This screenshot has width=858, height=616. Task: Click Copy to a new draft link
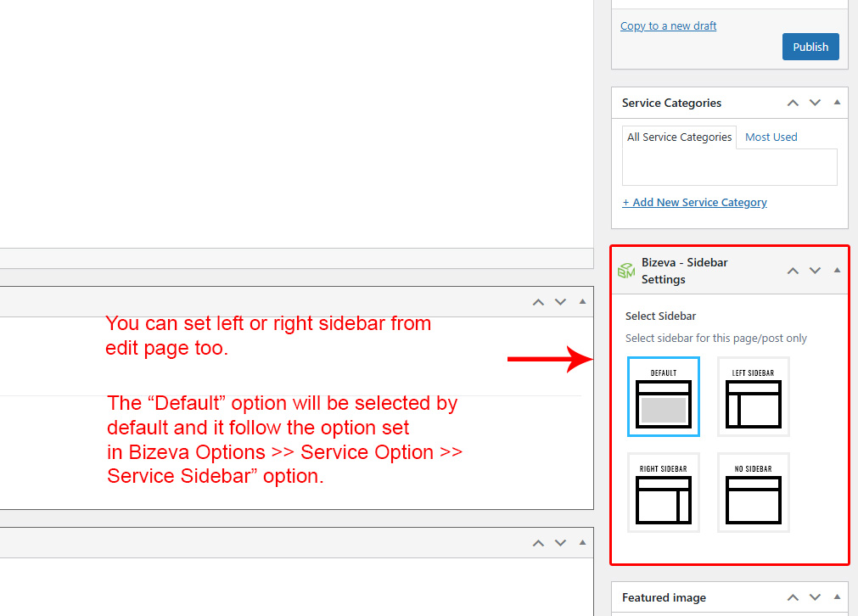click(x=668, y=25)
